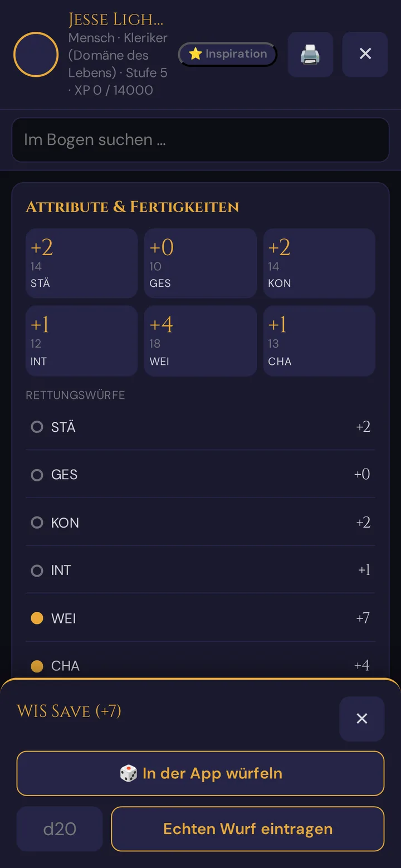Select the GES +0 attribute tile
This screenshot has height=868, width=401.
tap(200, 263)
